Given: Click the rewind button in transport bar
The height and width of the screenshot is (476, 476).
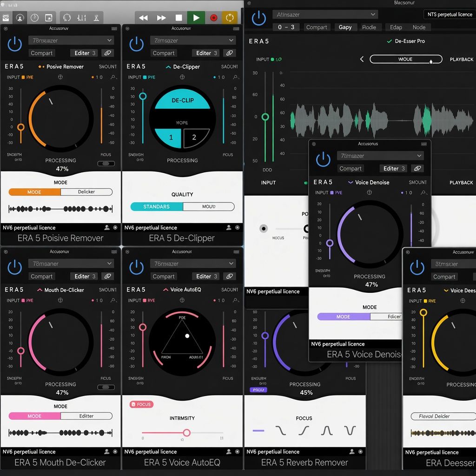Looking at the screenshot, I should click(x=143, y=18).
